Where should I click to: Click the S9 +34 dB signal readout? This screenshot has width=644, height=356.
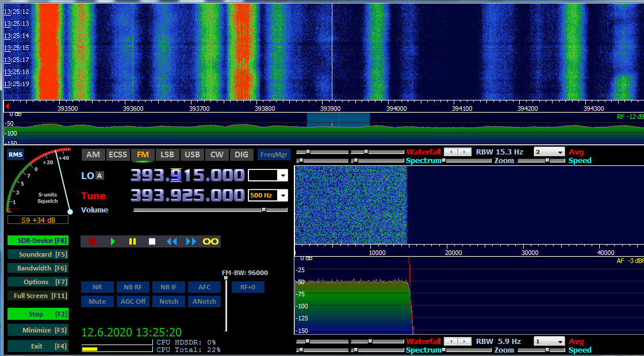38,220
